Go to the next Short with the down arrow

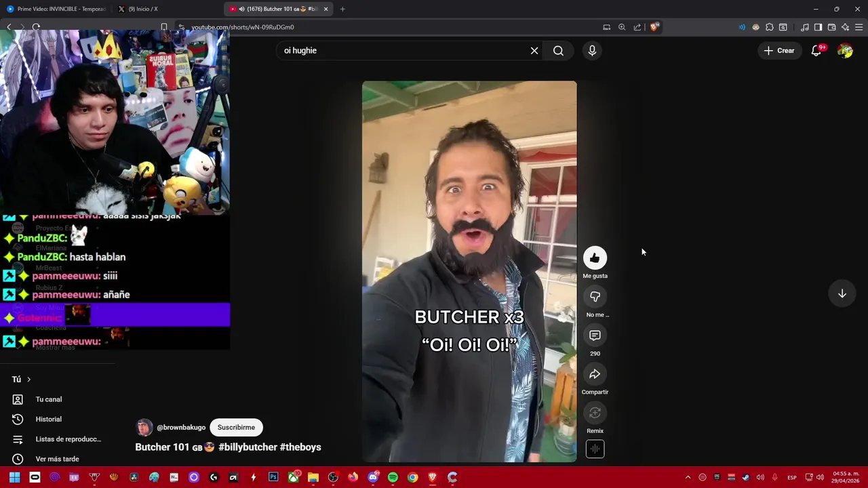(842, 293)
